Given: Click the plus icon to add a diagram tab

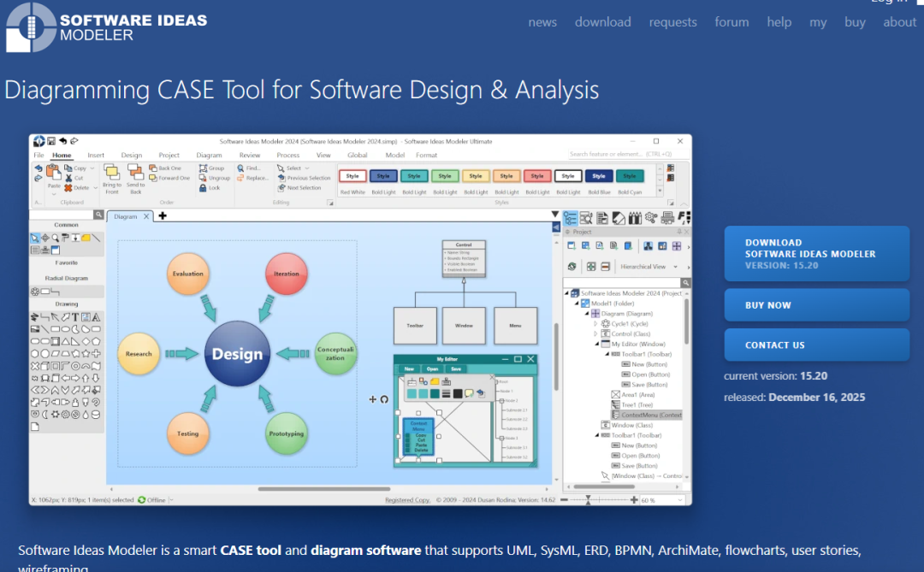Looking at the screenshot, I should [x=163, y=215].
